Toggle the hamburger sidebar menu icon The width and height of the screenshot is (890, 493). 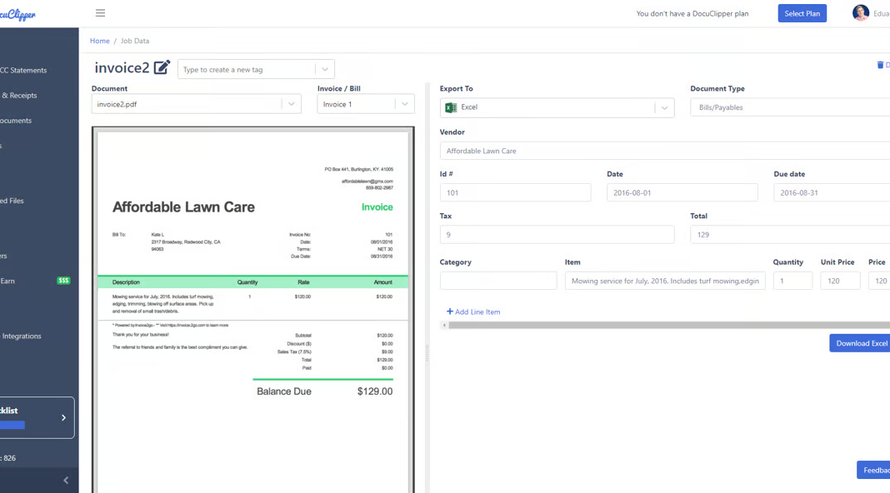[100, 13]
